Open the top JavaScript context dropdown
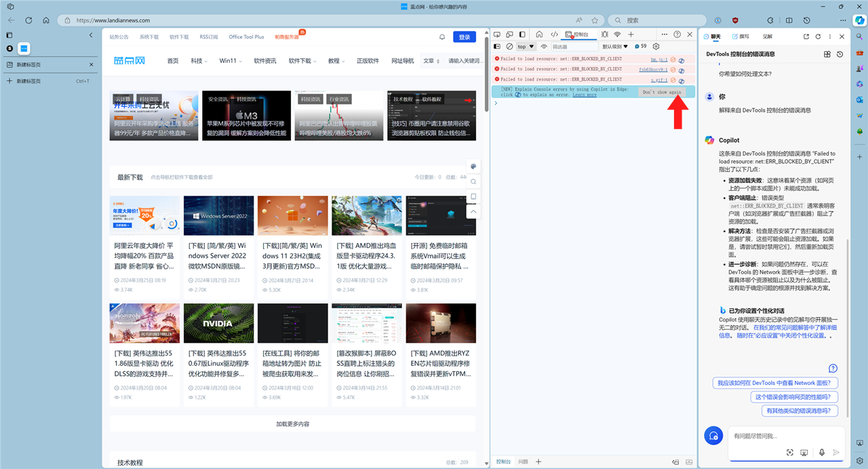868x469 pixels. tap(526, 47)
